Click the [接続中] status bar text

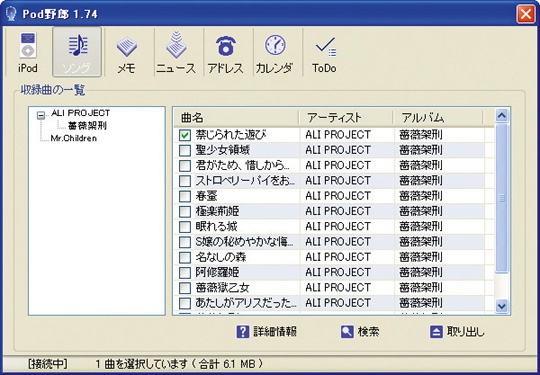(48, 364)
